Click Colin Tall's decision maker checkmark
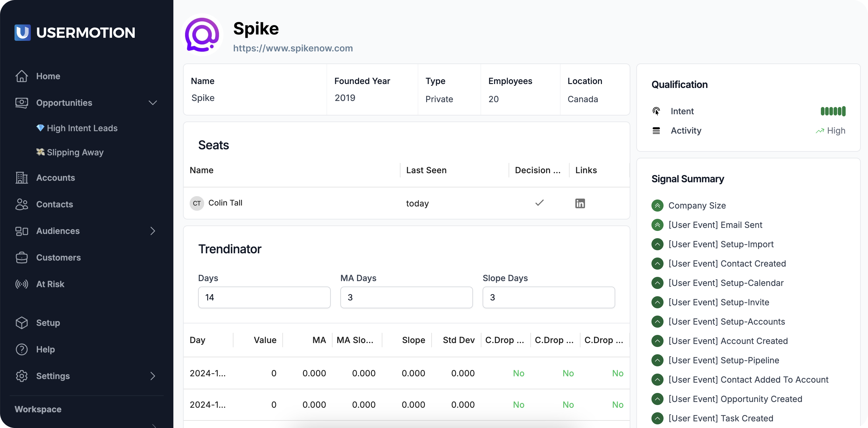Screen dimensions: 868x428 click(x=539, y=203)
